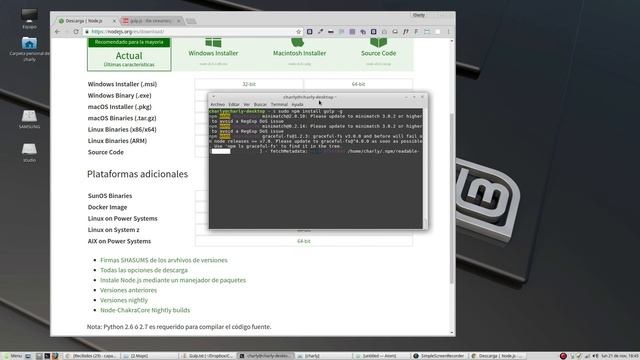Open the clock in the system tray

[619, 356]
